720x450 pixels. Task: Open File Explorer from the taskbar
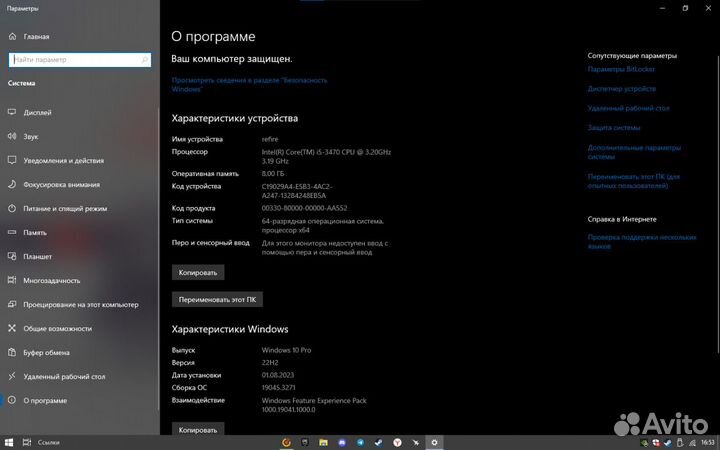pyautogui.click(x=324, y=443)
